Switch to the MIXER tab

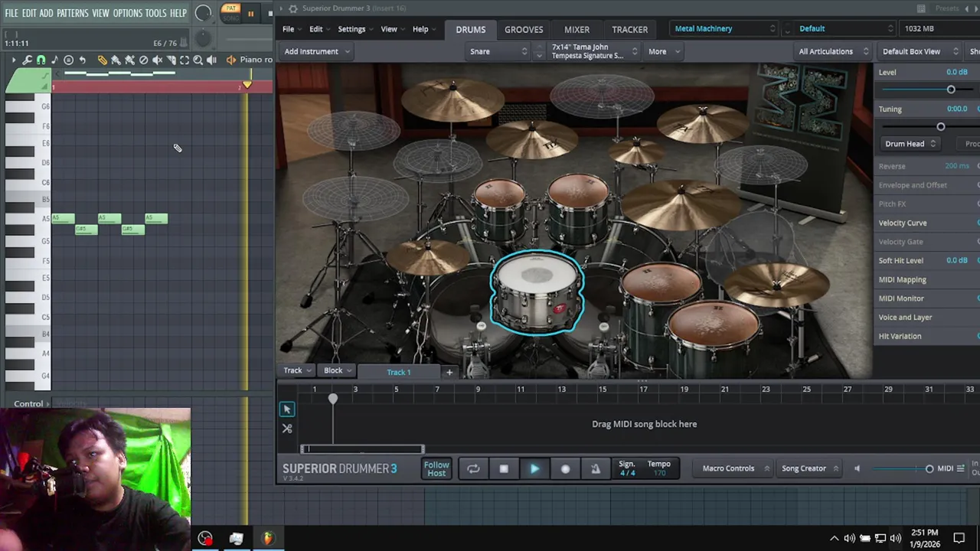[577, 29]
